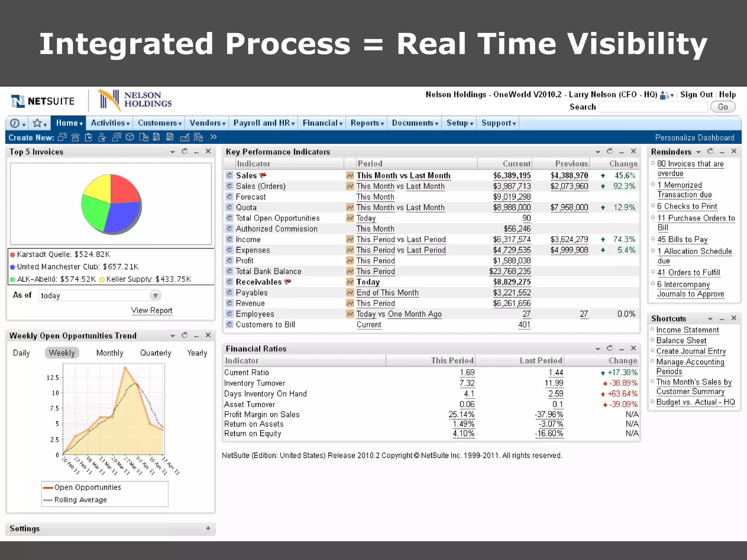The width and height of the screenshot is (747, 560).
Task: Switch trend chart to Monthly
Action: [110, 353]
